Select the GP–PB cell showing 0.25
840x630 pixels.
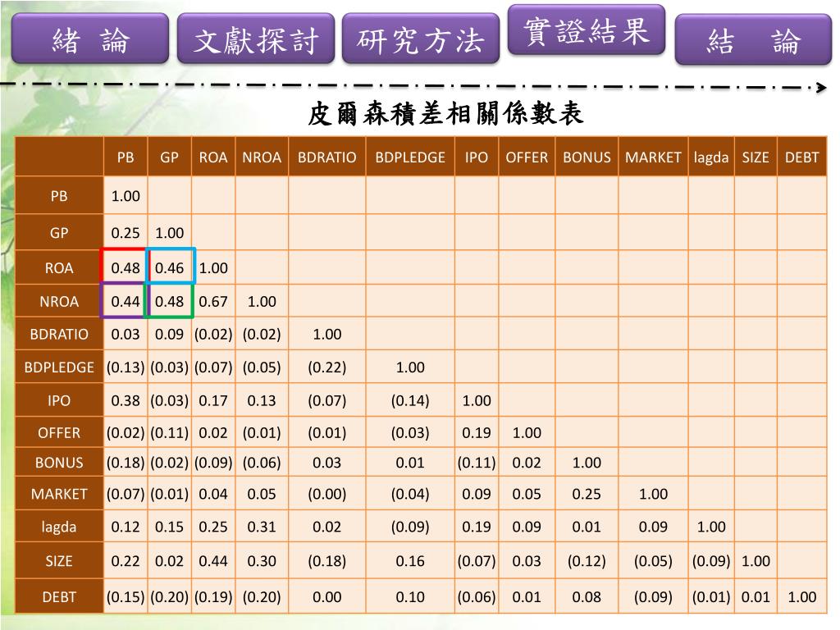[126, 232]
